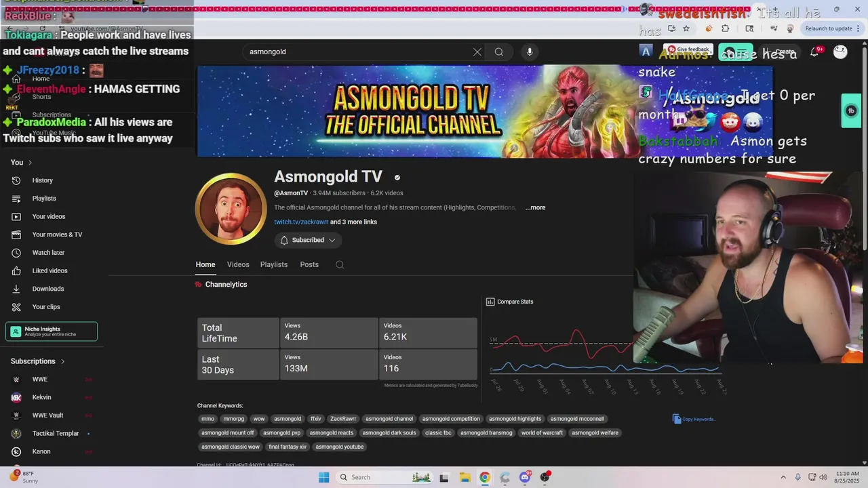This screenshot has width=868, height=488.
Task: Click the blue A extension icon
Action: click(x=646, y=51)
